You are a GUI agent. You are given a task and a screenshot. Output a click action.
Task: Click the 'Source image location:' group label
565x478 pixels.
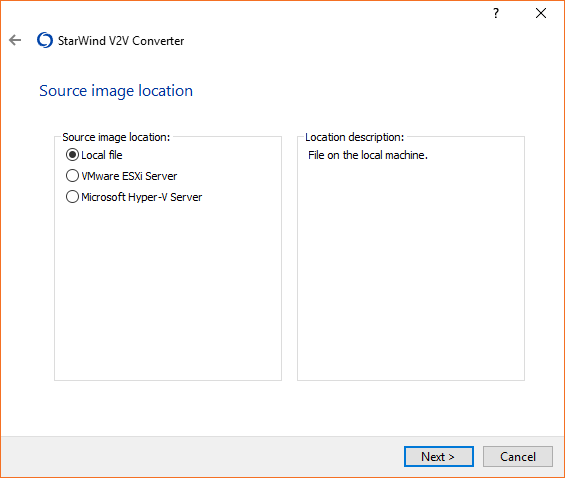point(116,137)
